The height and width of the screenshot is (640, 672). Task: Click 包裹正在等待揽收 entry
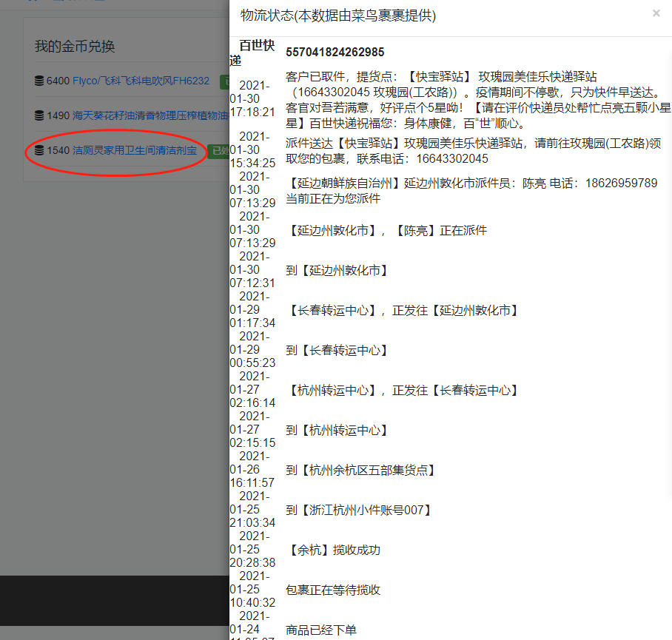333,590
